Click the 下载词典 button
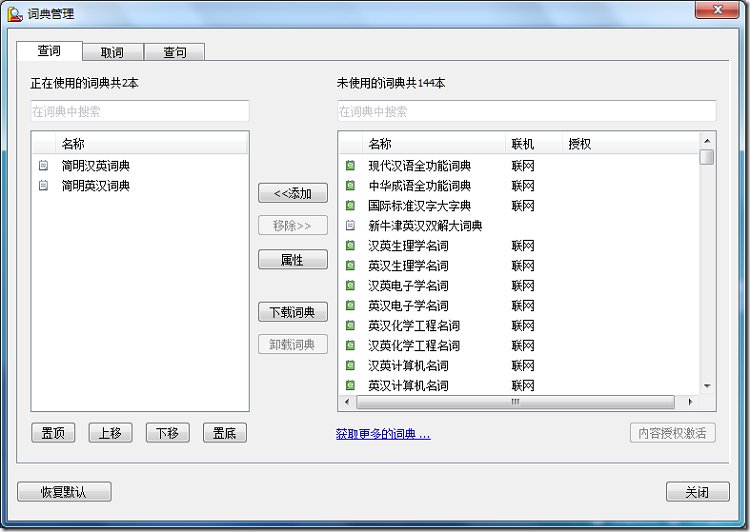Screen dimensions: 750x532 (x=293, y=312)
